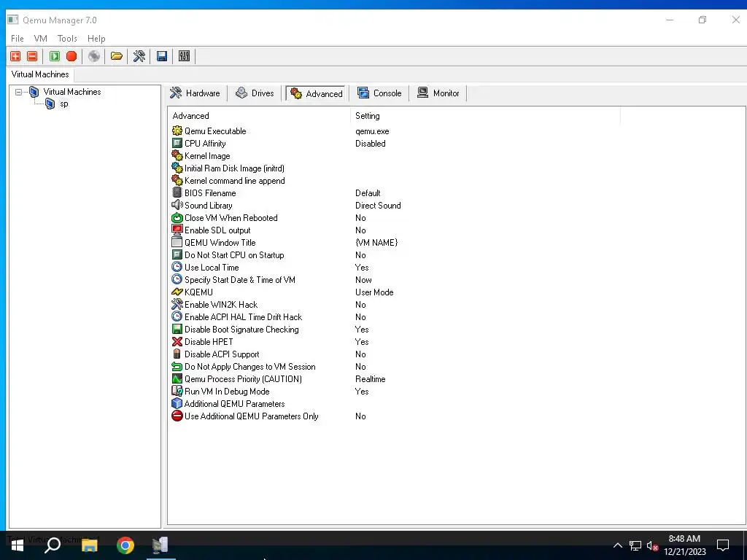Select the Advanced tab
This screenshot has height=560, width=747.
point(317,93)
